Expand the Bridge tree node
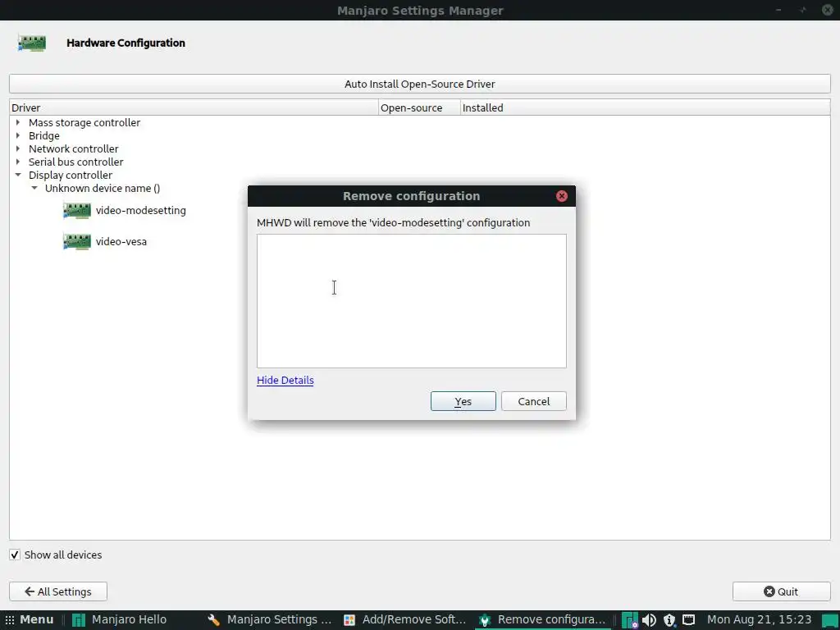This screenshot has width=840, height=630. coord(18,135)
